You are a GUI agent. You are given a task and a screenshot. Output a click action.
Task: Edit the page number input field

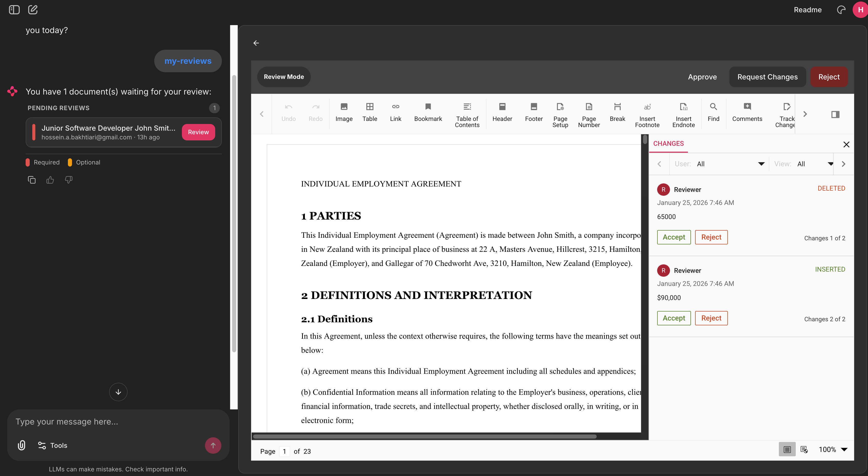(x=285, y=451)
